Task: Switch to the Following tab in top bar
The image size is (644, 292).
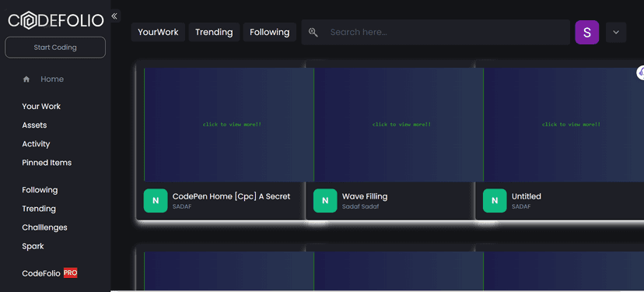Action: pyautogui.click(x=269, y=32)
